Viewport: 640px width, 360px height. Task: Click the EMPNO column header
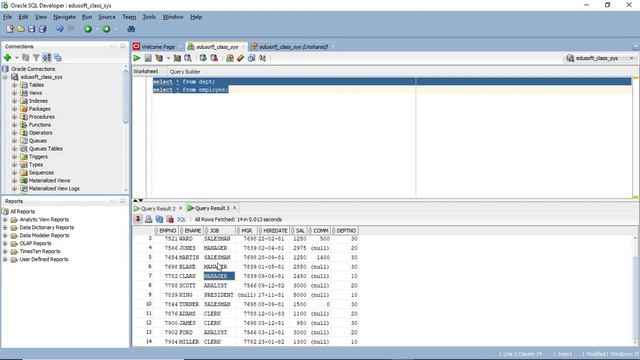pyautogui.click(x=167, y=231)
